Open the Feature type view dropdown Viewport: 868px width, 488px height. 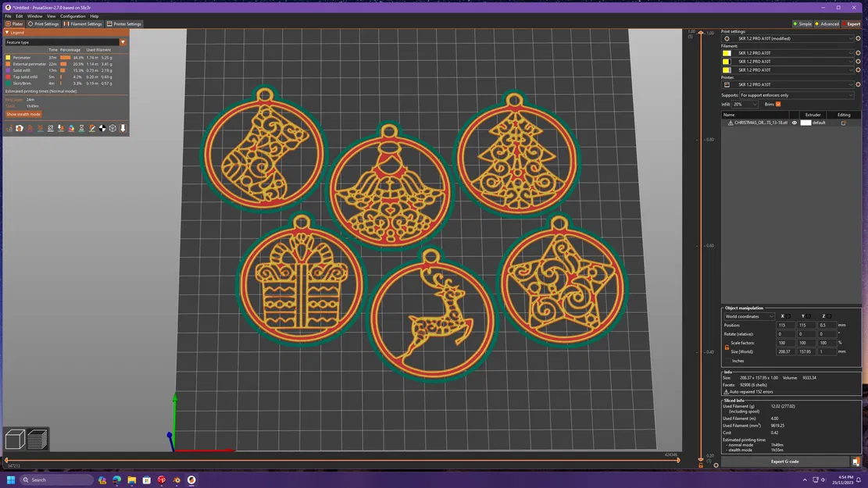pyautogui.click(x=123, y=42)
